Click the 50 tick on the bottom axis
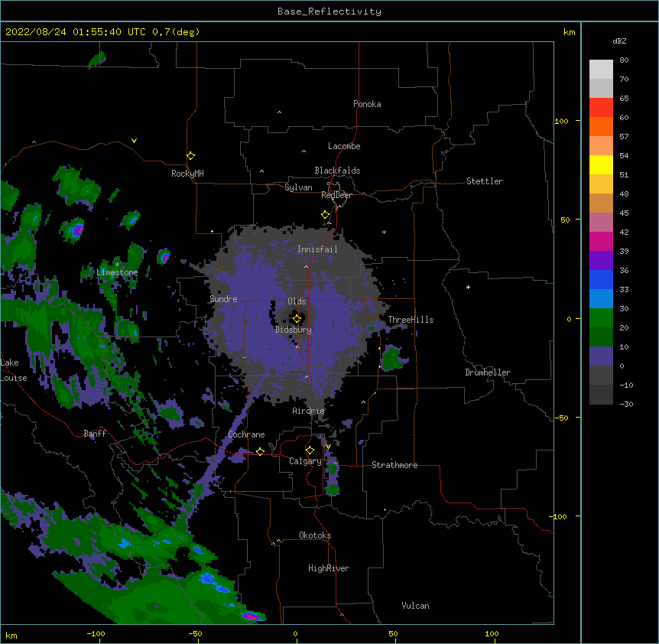 pos(393,634)
